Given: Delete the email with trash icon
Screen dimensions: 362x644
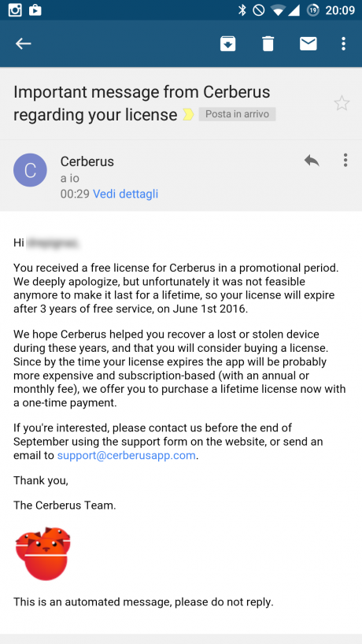Looking at the screenshot, I should pyautogui.click(x=268, y=43).
